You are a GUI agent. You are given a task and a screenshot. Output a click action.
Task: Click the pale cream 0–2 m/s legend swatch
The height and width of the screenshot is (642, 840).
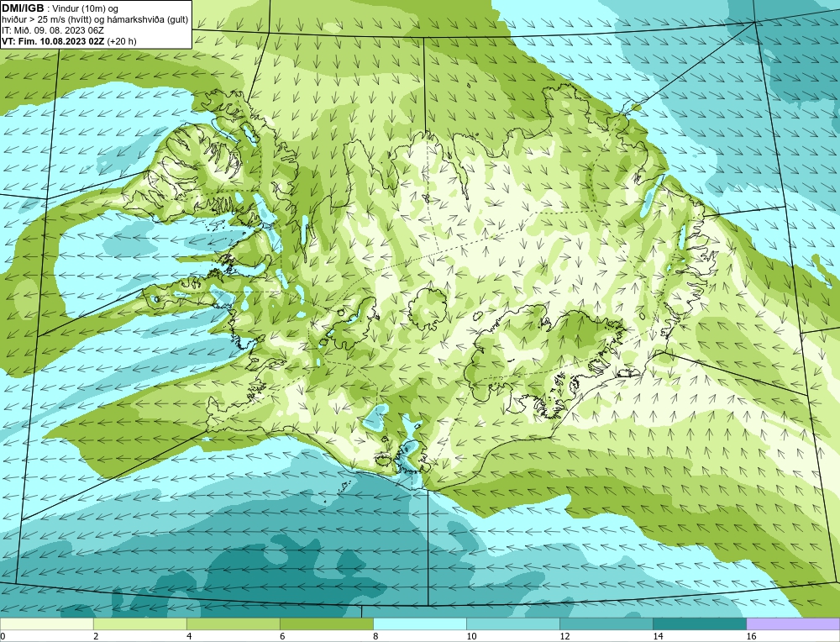coord(46,624)
